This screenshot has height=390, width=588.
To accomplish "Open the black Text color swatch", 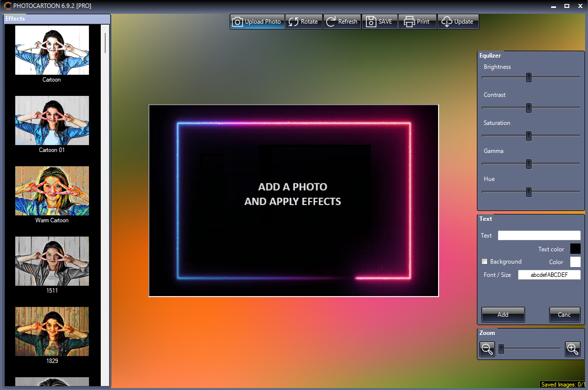I will 575,249.
